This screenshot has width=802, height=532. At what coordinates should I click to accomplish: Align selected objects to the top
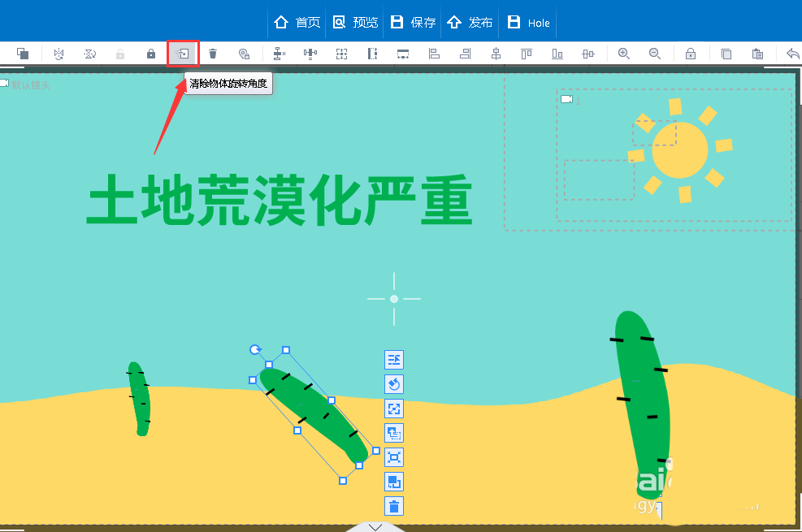tap(527, 54)
